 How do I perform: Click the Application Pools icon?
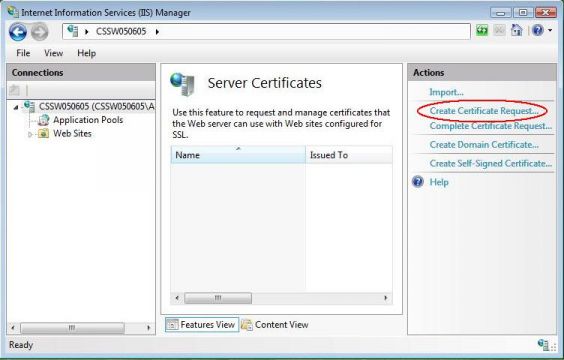[44, 120]
